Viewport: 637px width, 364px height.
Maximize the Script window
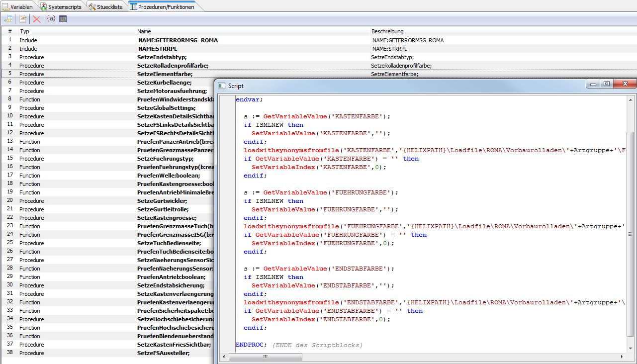[606, 84]
